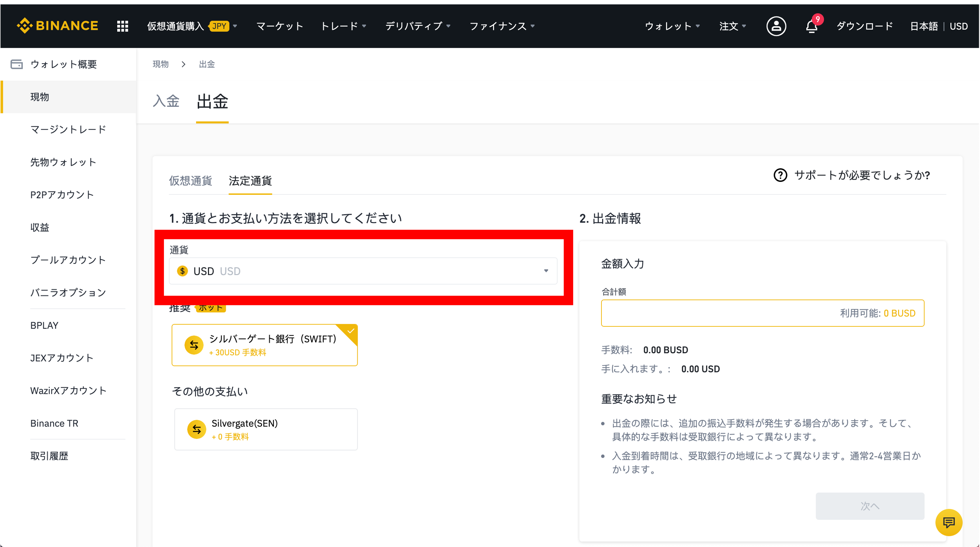Expand the トレード menu
This screenshot has height=547, width=980.
[344, 26]
